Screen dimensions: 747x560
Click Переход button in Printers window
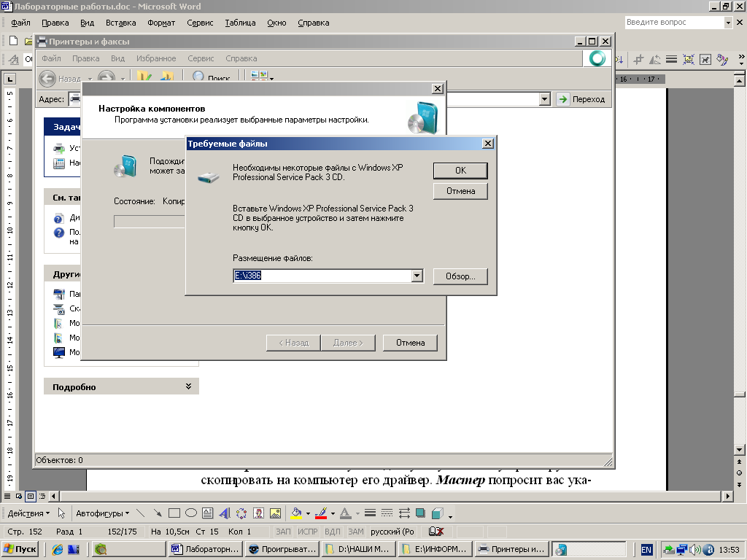coord(581,99)
